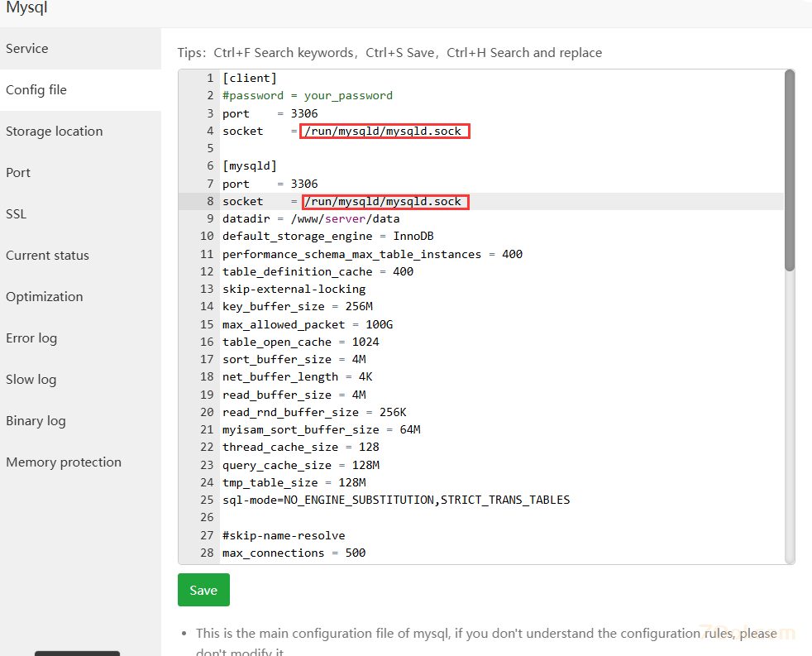812x656 pixels.
Task: Click performance_schema_max_table_instances line
Action: tap(372, 255)
